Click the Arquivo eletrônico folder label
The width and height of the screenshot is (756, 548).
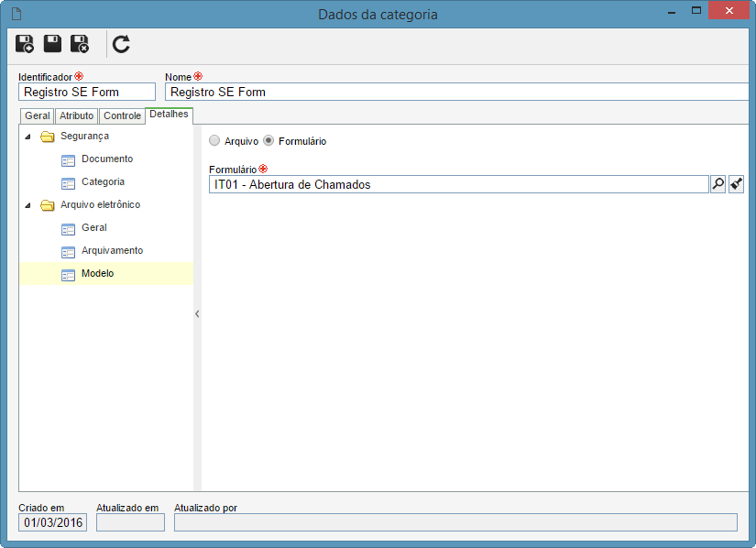click(100, 204)
